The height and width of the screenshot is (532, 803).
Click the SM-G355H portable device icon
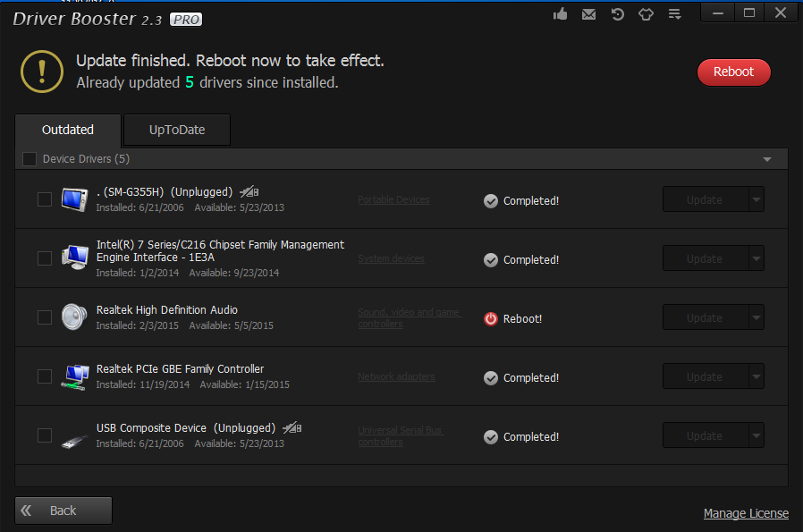tap(75, 199)
